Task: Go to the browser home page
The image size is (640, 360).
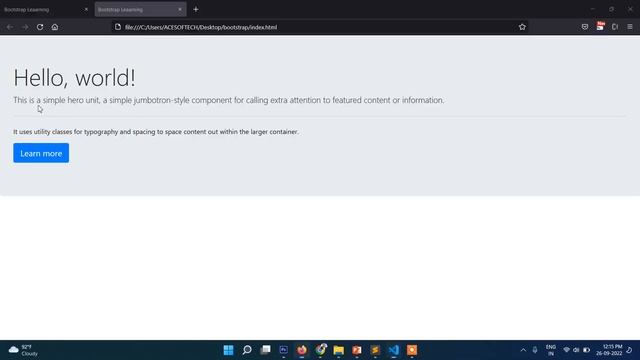Action: (x=55, y=27)
